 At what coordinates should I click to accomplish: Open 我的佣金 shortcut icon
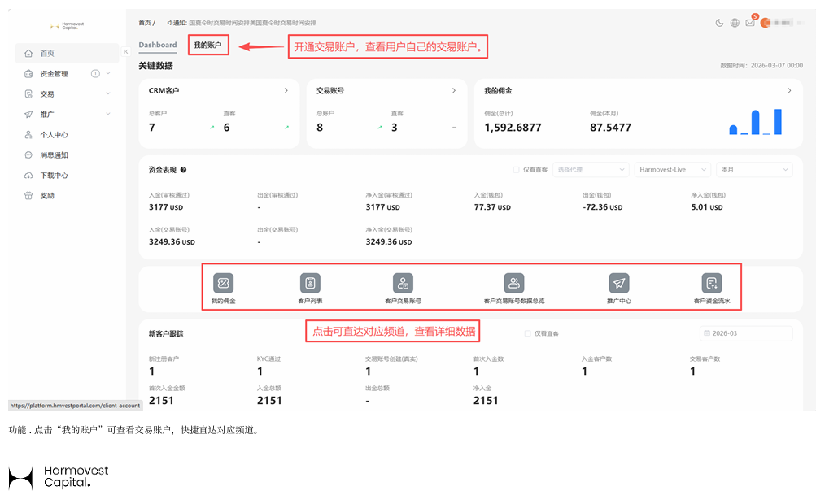pyautogui.click(x=223, y=284)
